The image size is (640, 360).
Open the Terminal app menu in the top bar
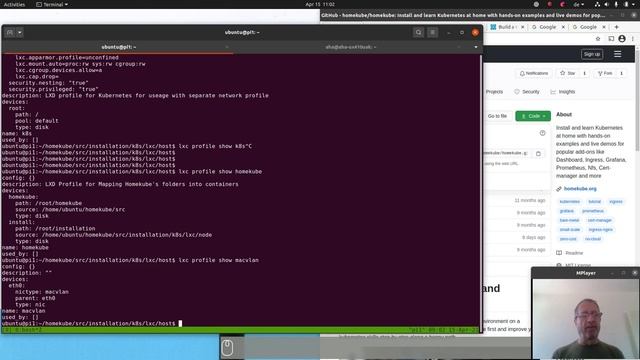tap(52, 4)
